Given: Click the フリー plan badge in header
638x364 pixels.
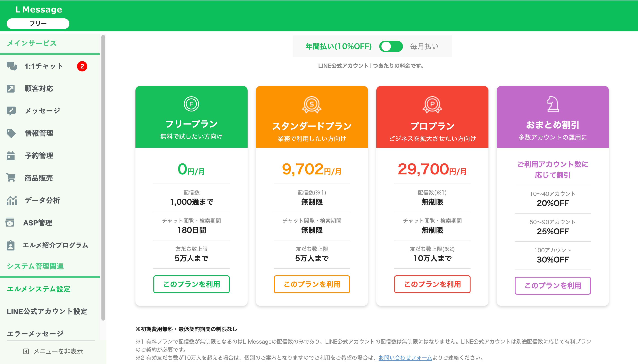Looking at the screenshot, I should pyautogui.click(x=38, y=24).
